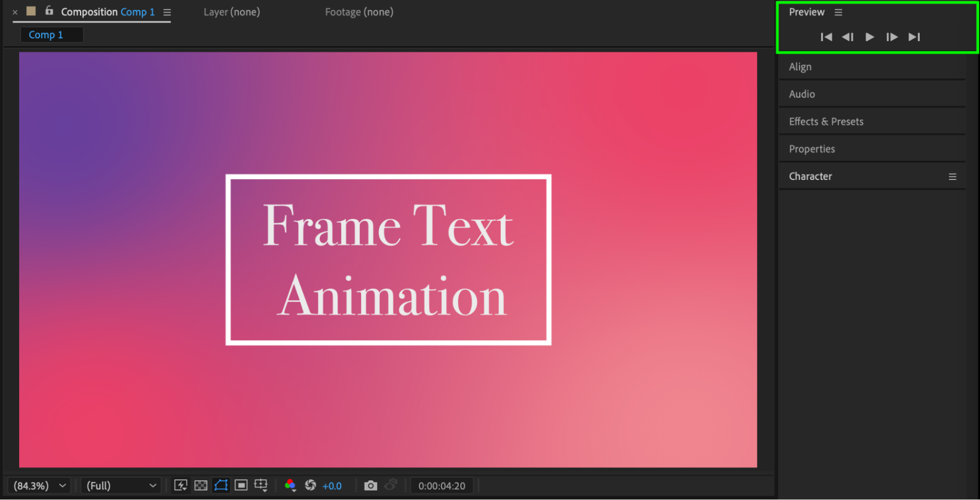Click the Reset Exposure aperture icon
980x500 pixels.
pyautogui.click(x=310, y=485)
